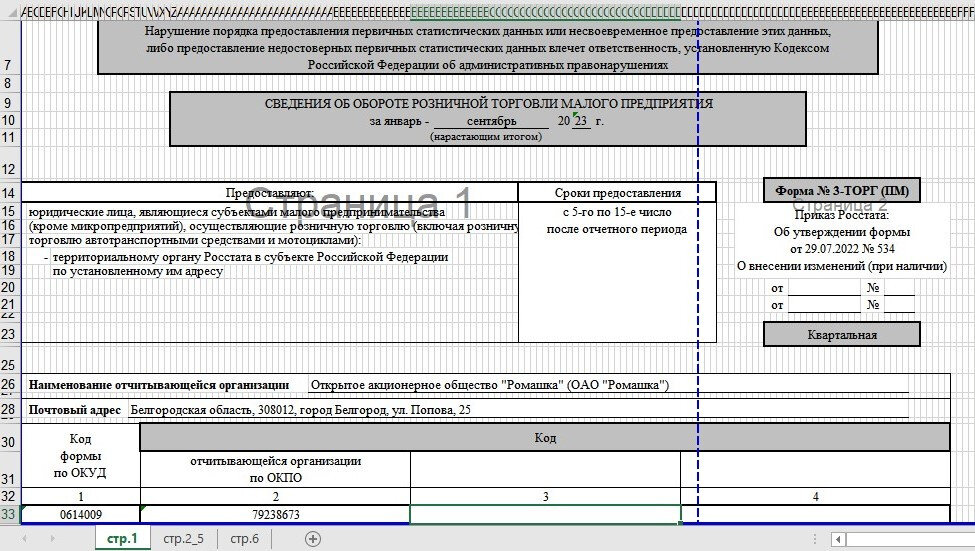Screen dimensions: 975x551
Task: Click 'О внесении изменений (при наличии)'
Action: coord(842,266)
